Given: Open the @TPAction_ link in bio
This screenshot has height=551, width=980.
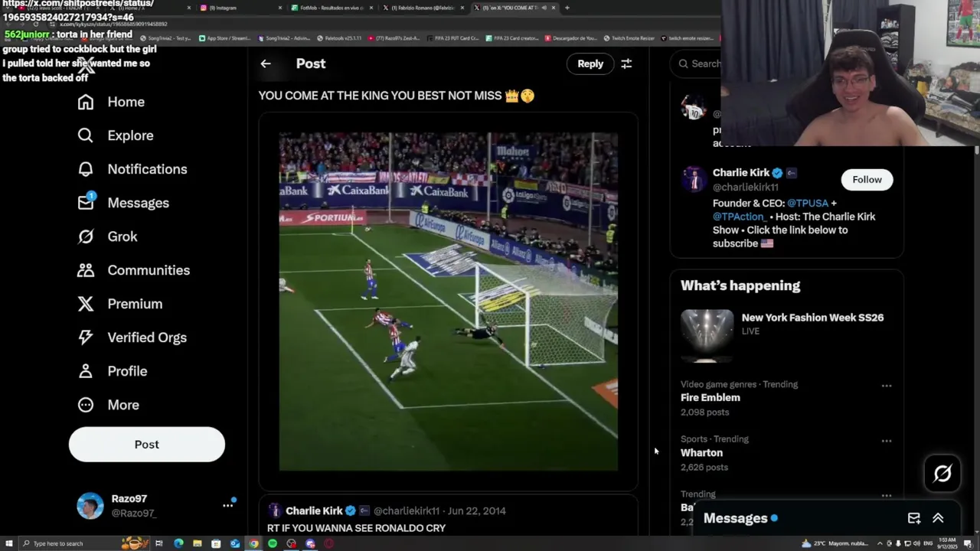Looking at the screenshot, I should [x=740, y=217].
